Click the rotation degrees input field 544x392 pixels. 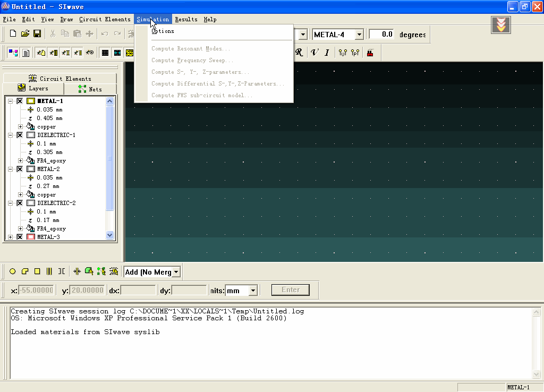[381, 35]
